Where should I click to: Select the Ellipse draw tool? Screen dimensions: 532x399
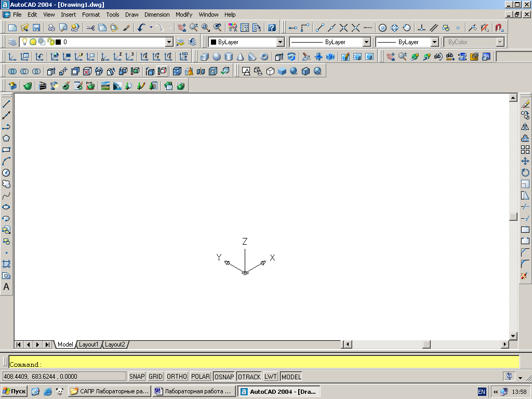coord(6,207)
